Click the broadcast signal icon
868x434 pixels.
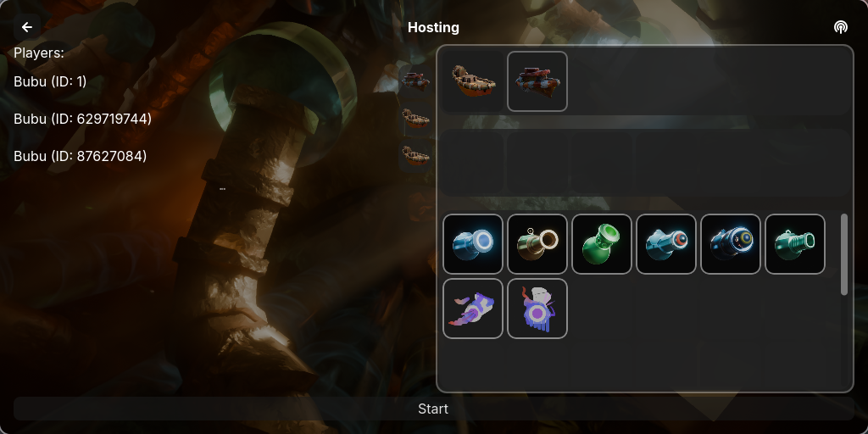click(840, 27)
